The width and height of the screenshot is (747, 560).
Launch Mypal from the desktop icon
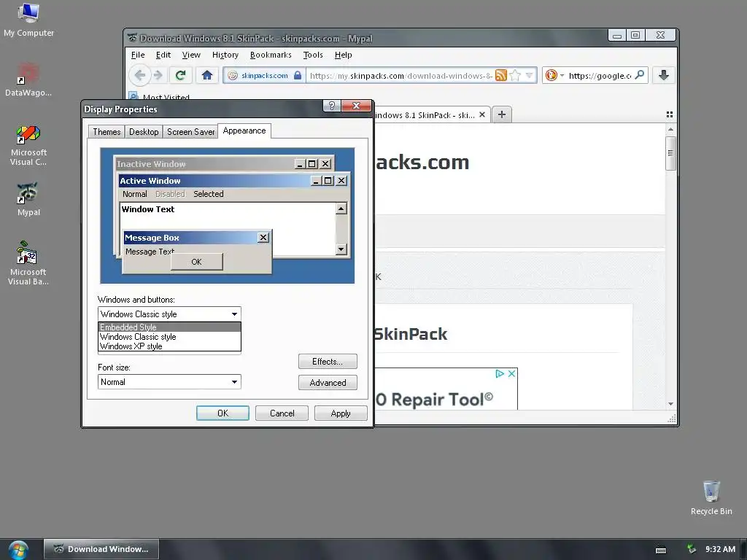click(28, 199)
